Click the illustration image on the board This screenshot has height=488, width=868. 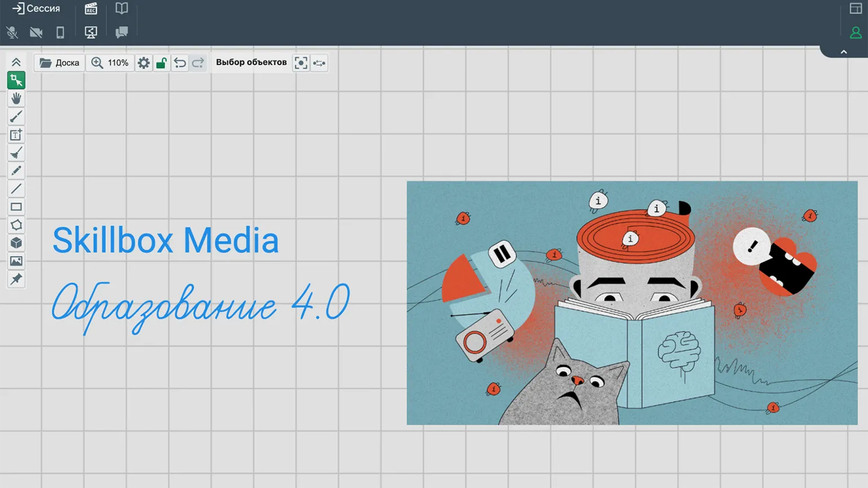point(632,303)
